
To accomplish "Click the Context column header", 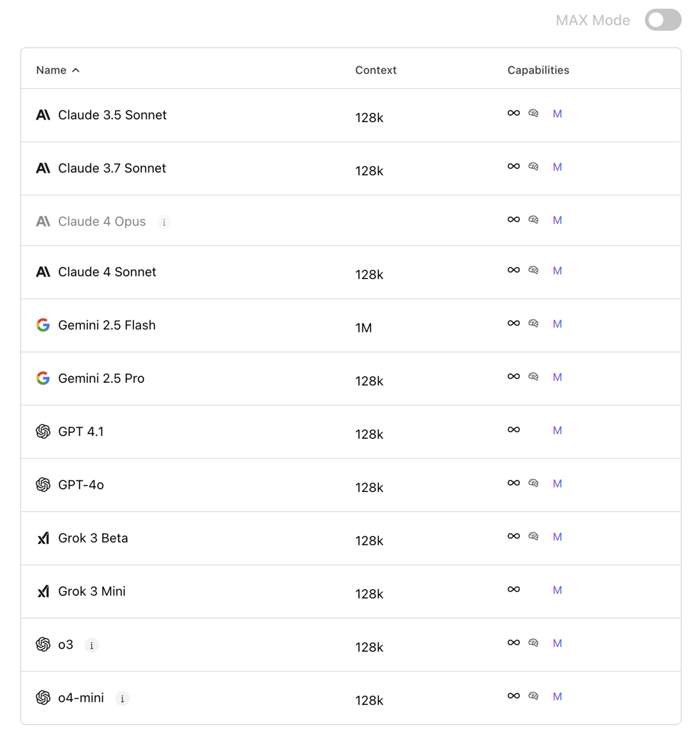I will click(x=375, y=70).
